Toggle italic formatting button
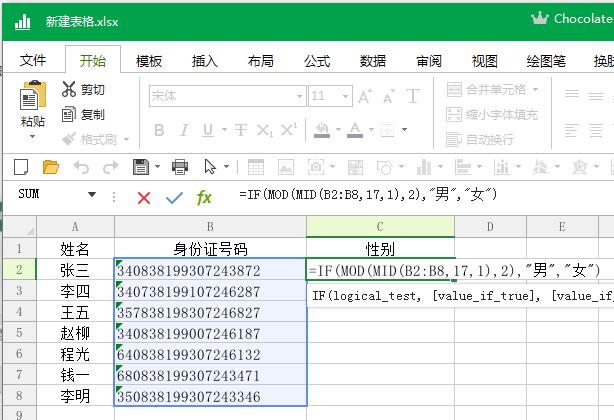The height and width of the screenshot is (420, 614). tap(186, 131)
